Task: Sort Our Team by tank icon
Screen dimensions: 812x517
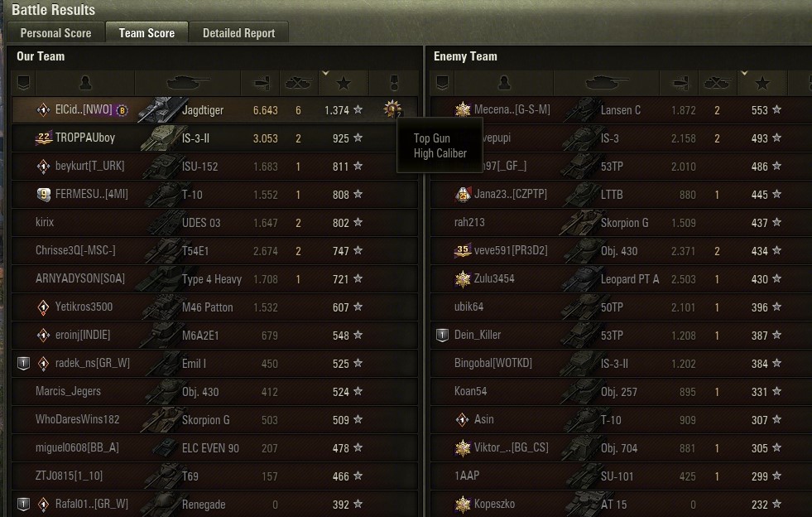Action: point(187,83)
